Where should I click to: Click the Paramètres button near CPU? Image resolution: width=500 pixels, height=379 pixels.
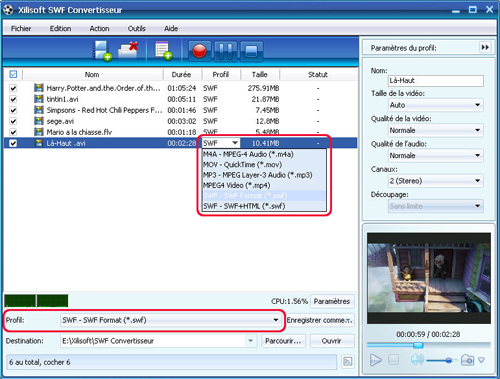[332, 301]
